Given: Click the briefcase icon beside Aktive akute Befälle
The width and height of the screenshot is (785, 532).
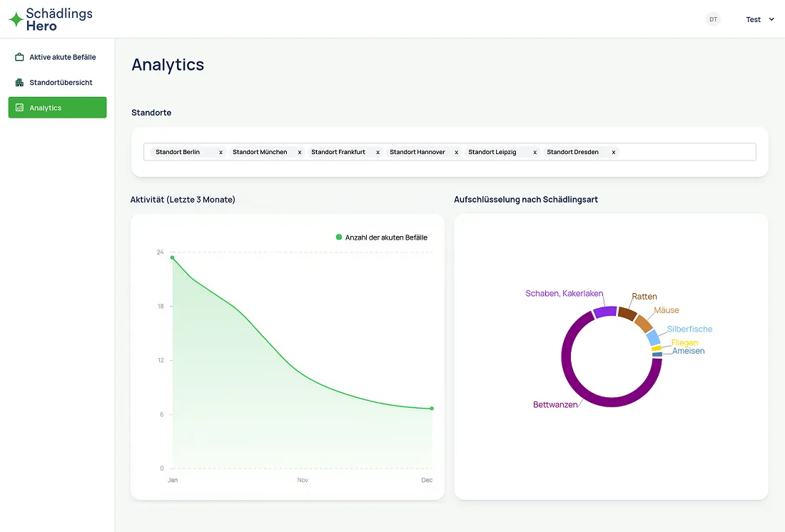Looking at the screenshot, I should (19, 57).
